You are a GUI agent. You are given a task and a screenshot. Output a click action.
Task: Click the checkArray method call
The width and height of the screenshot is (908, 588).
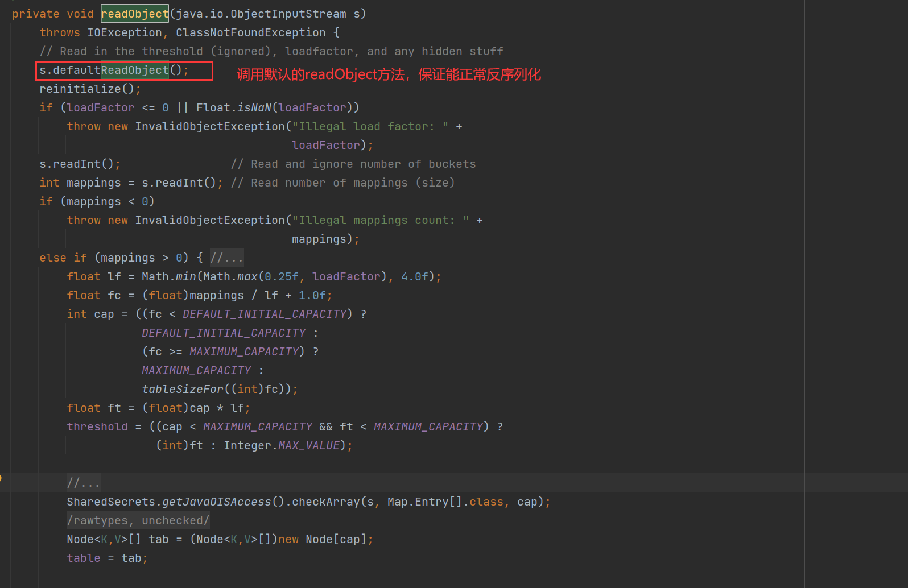pyautogui.click(x=326, y=502)
